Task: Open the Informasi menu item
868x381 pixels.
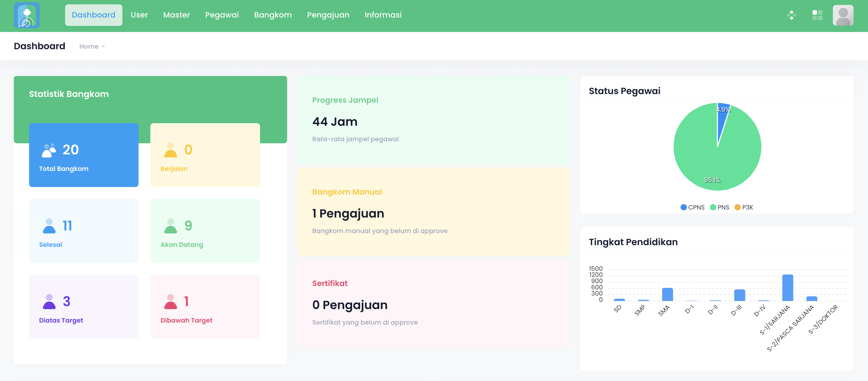Action: [x=383, y=15]
